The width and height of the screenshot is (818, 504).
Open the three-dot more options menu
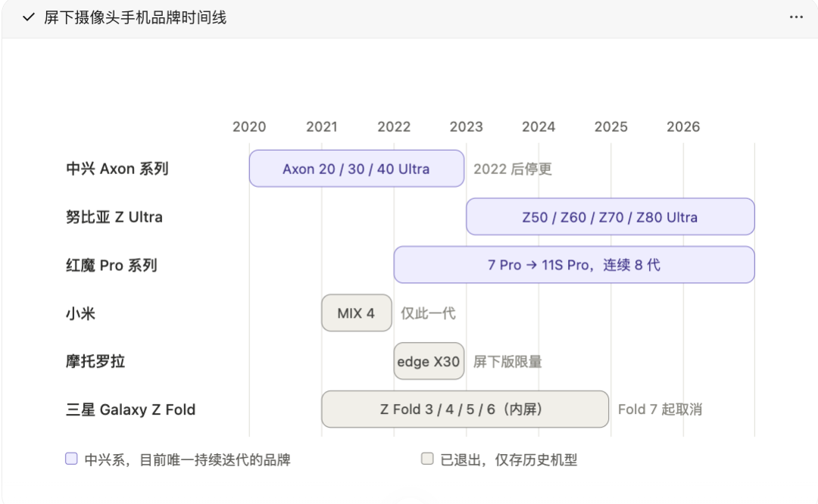(796, 17)
